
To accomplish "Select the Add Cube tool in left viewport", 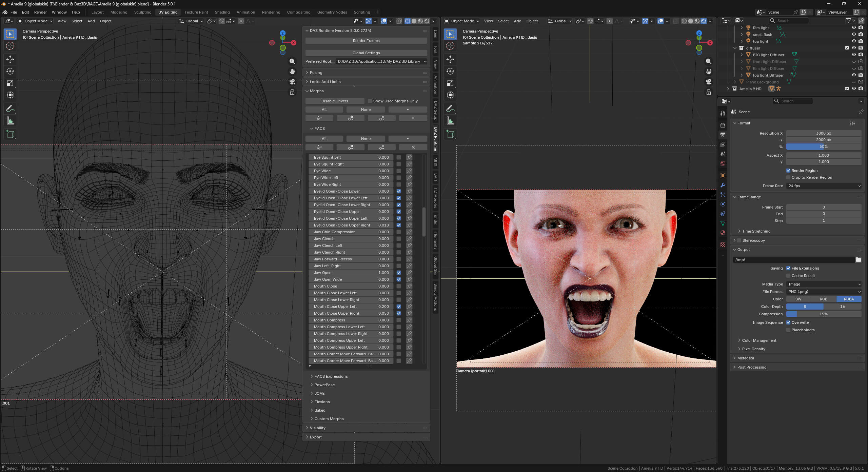I will coord(10,134).
